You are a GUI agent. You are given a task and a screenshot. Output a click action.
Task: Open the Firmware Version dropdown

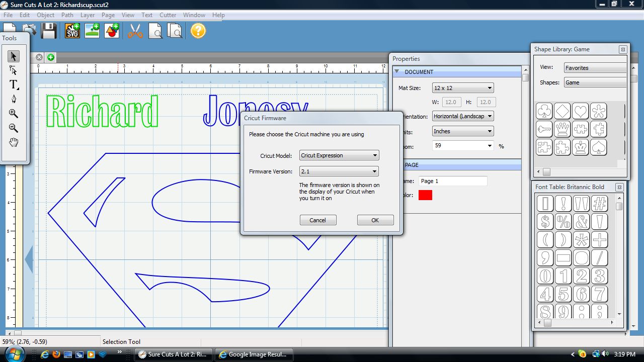point(339,171)
